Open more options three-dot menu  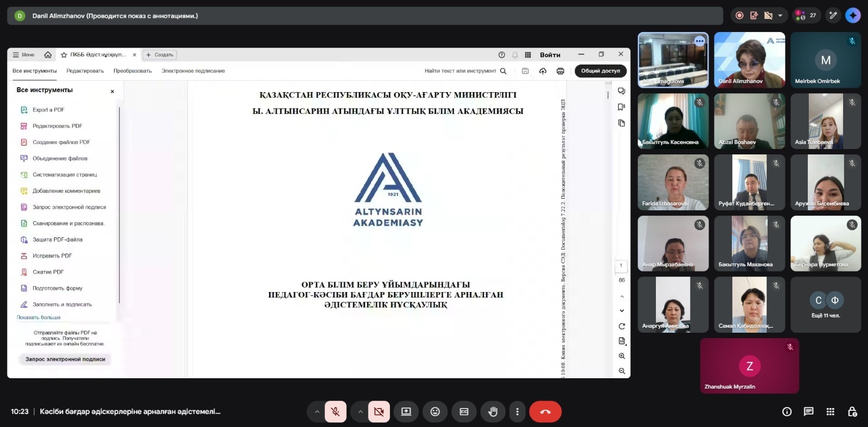pos(517,412)
